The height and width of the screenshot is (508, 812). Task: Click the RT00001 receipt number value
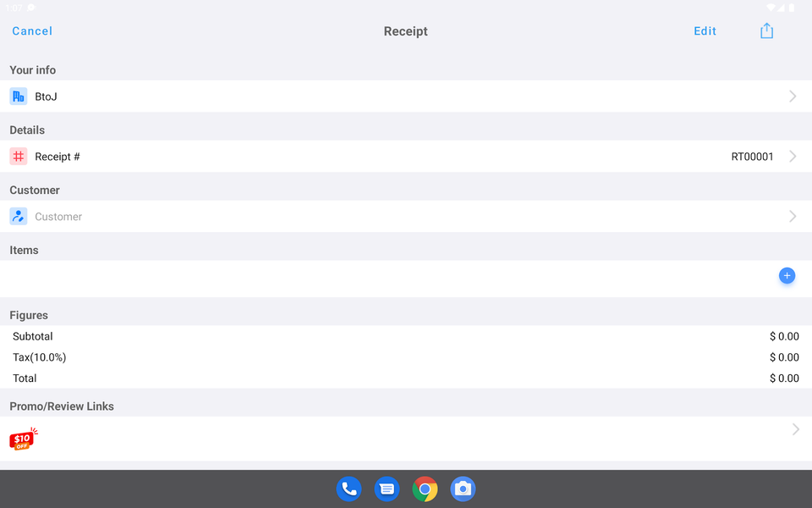[752, 157]
